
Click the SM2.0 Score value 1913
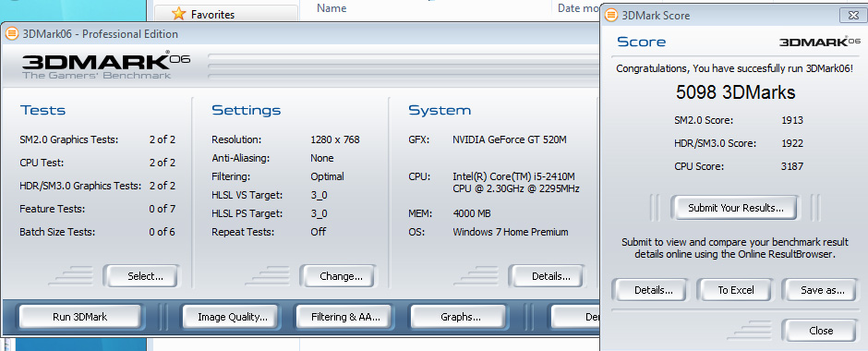coord(792,120)
